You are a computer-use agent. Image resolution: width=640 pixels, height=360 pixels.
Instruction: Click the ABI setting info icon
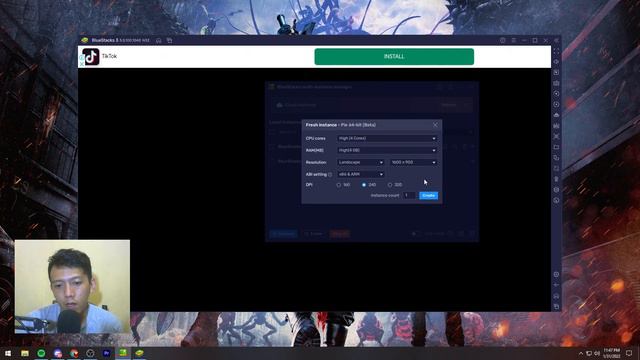pos(330,175)
